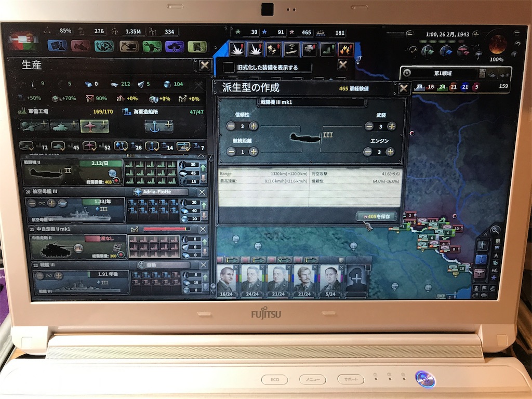Open the fire alert icon

[345, 49]
